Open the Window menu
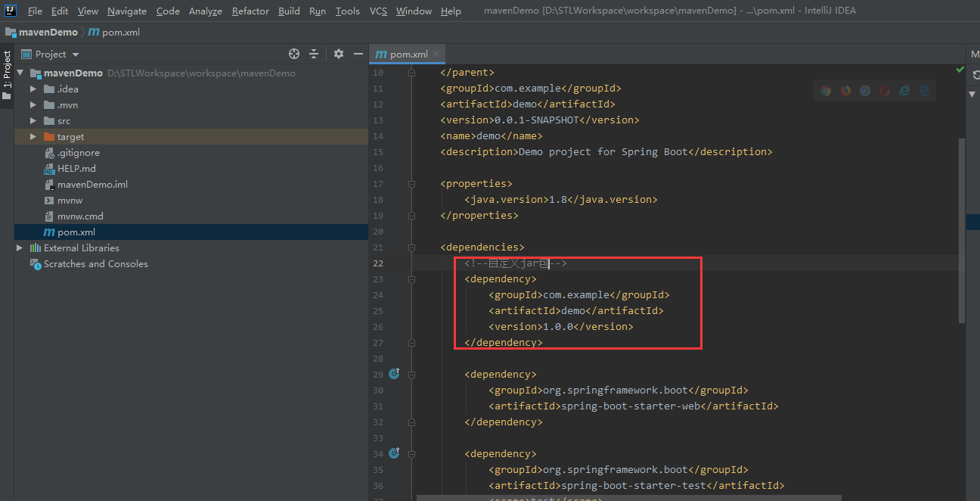 tap(414, 11)
